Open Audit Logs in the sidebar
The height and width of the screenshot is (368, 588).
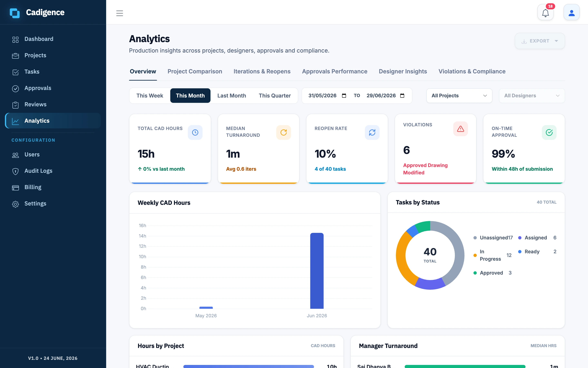(x=53, y=171)
